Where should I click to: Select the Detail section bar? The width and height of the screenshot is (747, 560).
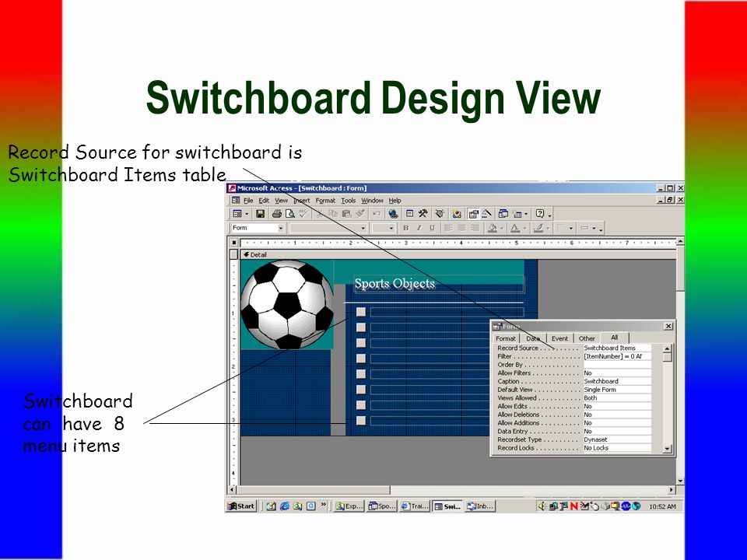[458, 255]
